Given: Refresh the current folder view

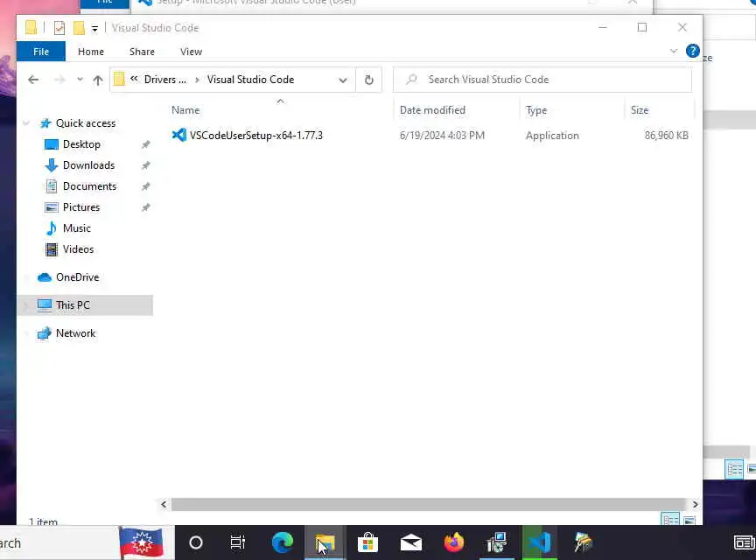Looking at the screenshot, I should pyautogui.click(x=369, y=80).
